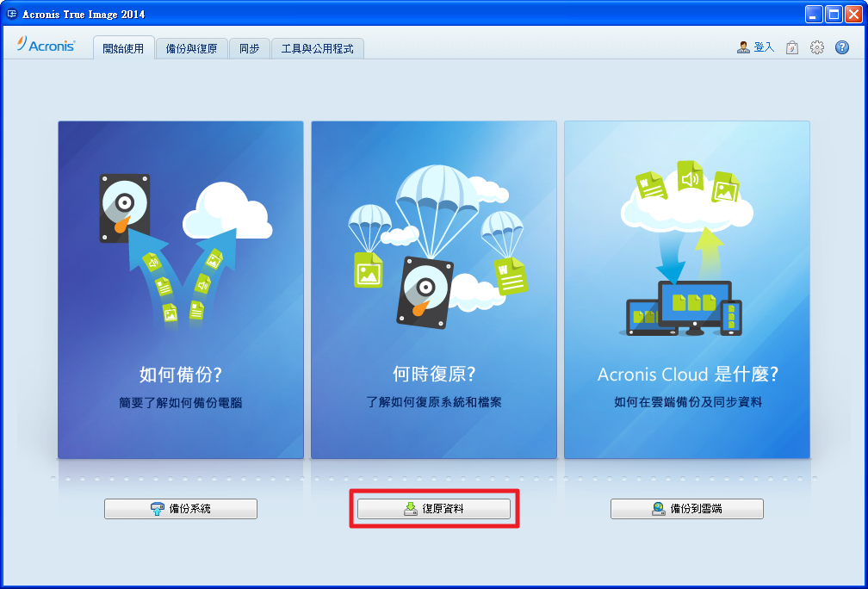Open the Acronis store shopping bag icon
The image size is (868, 589).
pyautogui.click(x=791, y=48)
